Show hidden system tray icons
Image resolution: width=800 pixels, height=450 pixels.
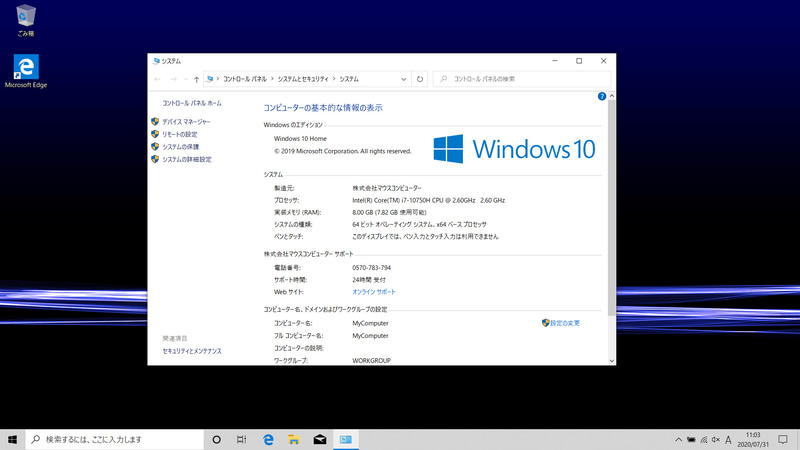click(679, 439)
